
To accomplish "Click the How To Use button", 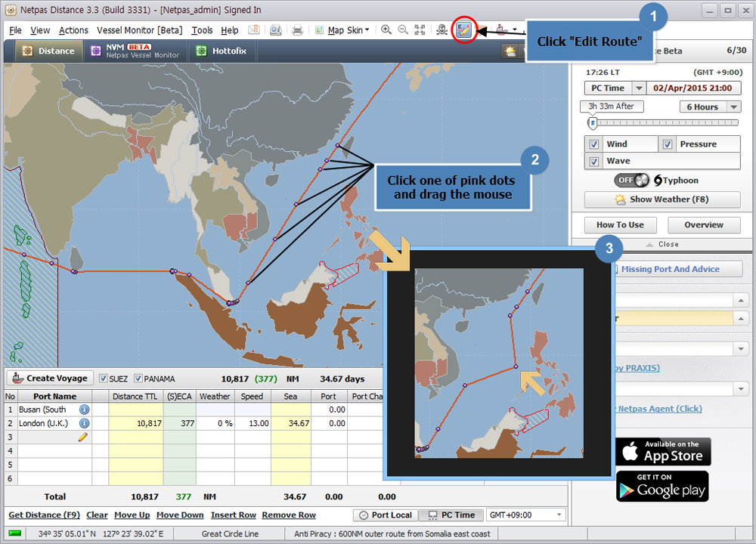I will pos(620,225).
